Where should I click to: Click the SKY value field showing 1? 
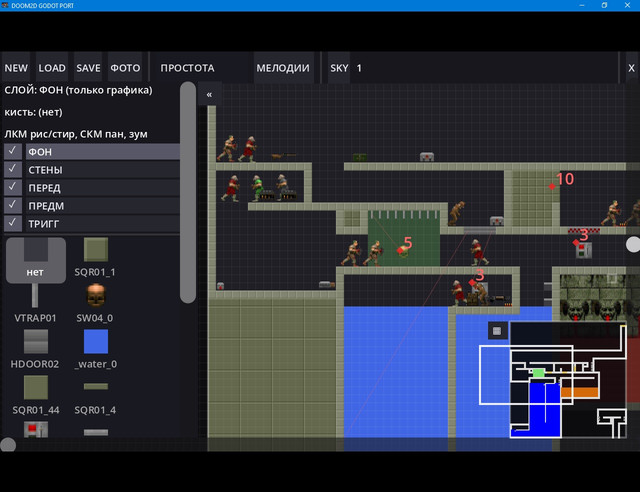(x=486, y=68)
